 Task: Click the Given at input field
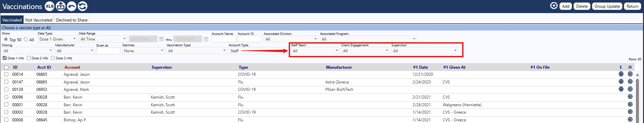pyautogui.click(x=108, y=51)
